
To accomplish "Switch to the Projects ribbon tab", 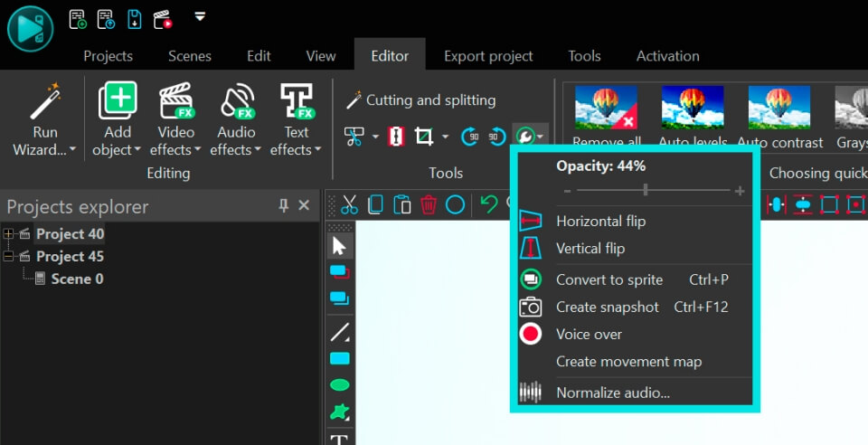I will click(x=108, y=56).
